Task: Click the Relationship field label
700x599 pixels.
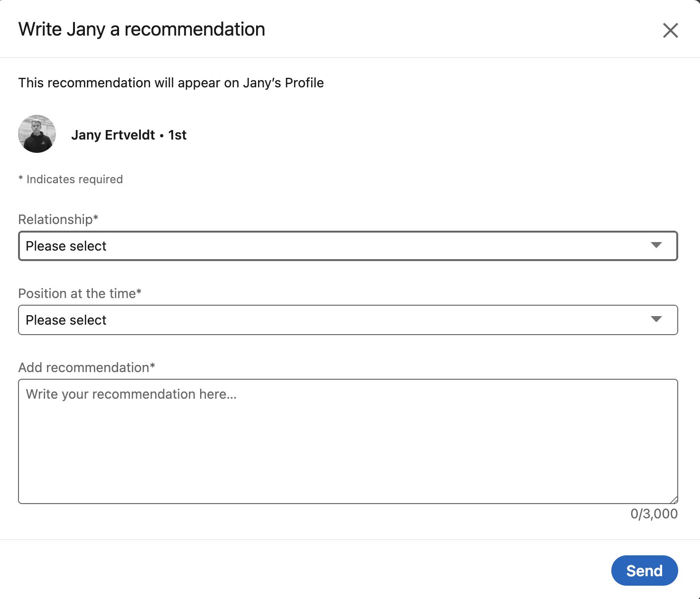Action: [58, 219]
